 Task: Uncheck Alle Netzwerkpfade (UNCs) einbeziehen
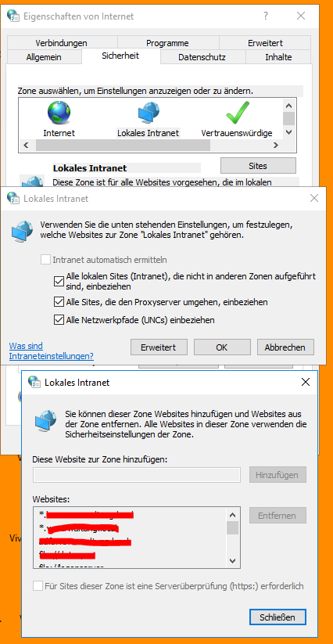pos(58,320)
